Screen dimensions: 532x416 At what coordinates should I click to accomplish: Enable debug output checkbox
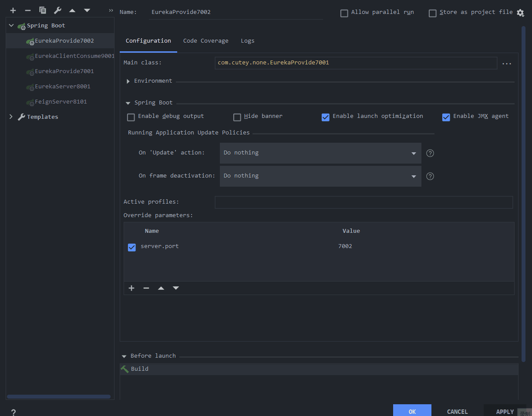click(x=131, y=117)
